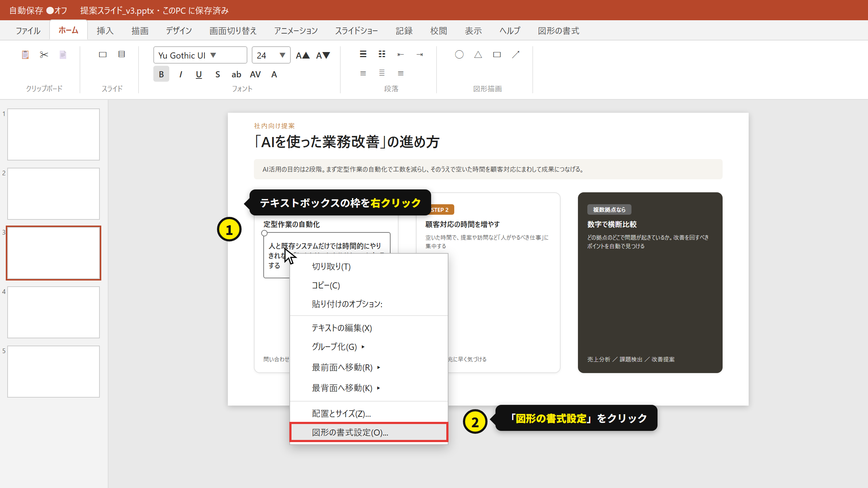Click the paste clipboard icon
The width and height of the screenshot is (868, 488).
pos(25,55)
